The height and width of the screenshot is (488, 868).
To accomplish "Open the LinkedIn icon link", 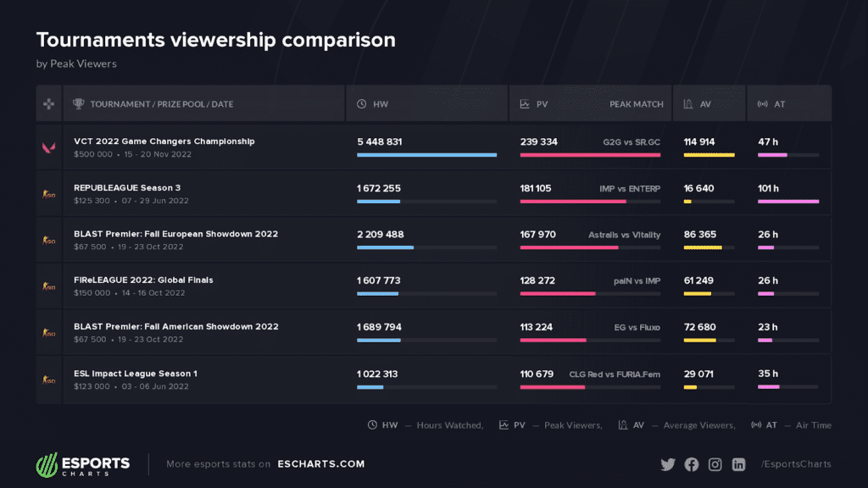I will click(x=738, y=464).
